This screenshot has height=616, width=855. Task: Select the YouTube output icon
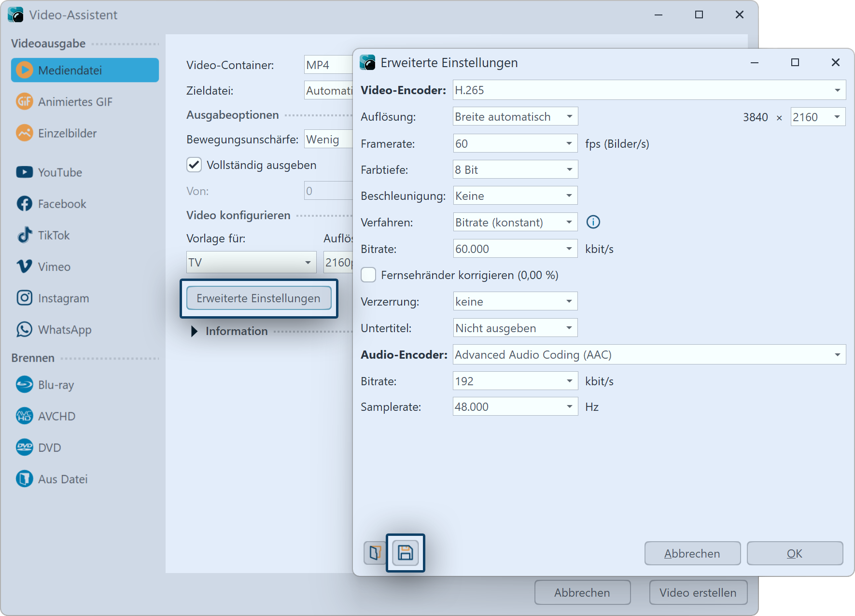(x=25, y=172)
